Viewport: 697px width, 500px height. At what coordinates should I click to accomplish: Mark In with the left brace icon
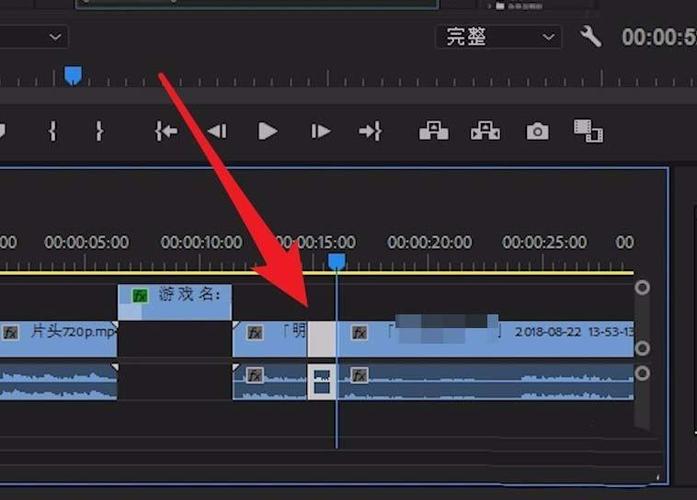coord(53,132)
